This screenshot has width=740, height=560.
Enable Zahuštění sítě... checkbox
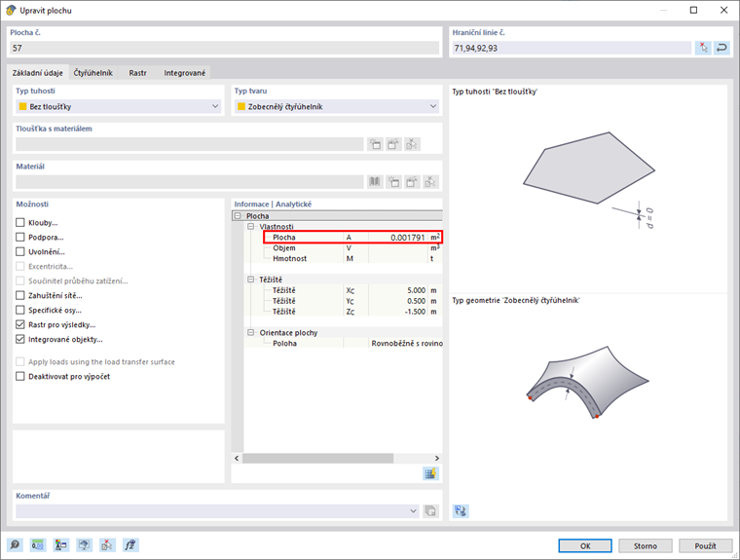20,295
